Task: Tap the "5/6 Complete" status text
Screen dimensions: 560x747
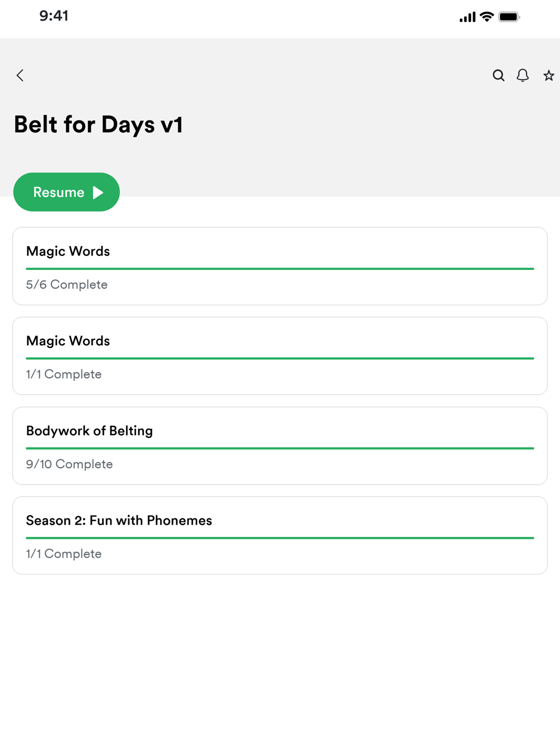Action: pos(67,284)
